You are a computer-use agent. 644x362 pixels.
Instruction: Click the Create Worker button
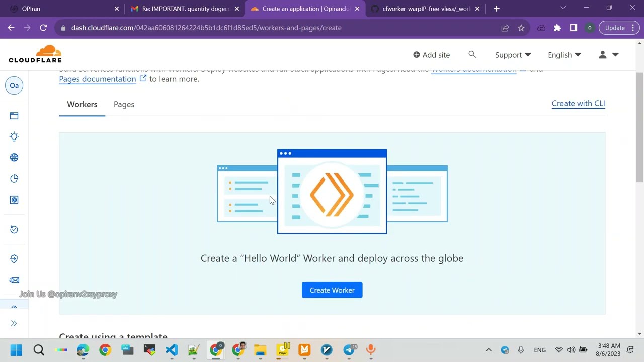coord(332,290)
